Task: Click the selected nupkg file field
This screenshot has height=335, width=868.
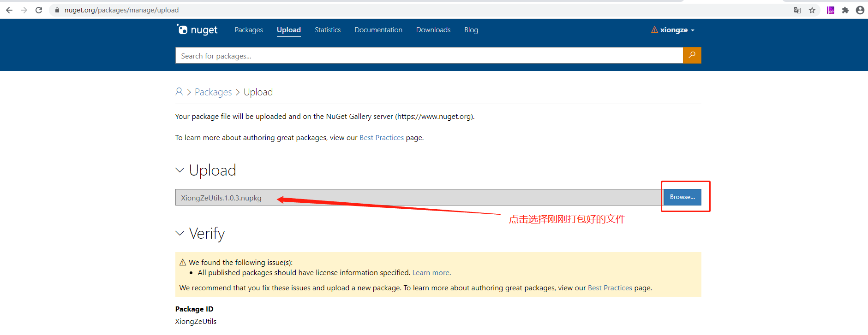Action: [419, 197]
